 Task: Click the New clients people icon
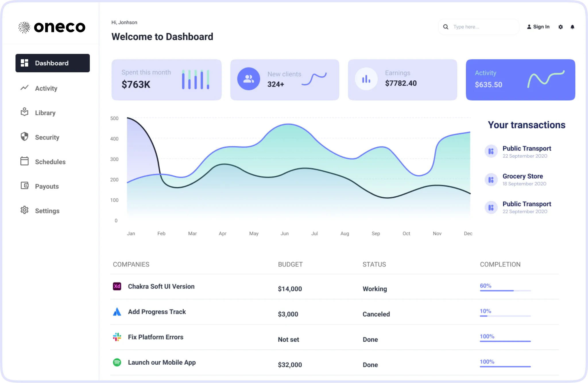coord(249,79)
